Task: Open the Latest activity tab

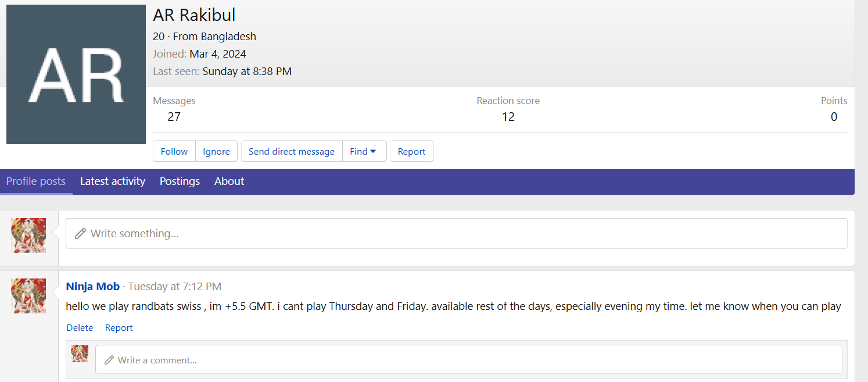Action: point(112,181)
